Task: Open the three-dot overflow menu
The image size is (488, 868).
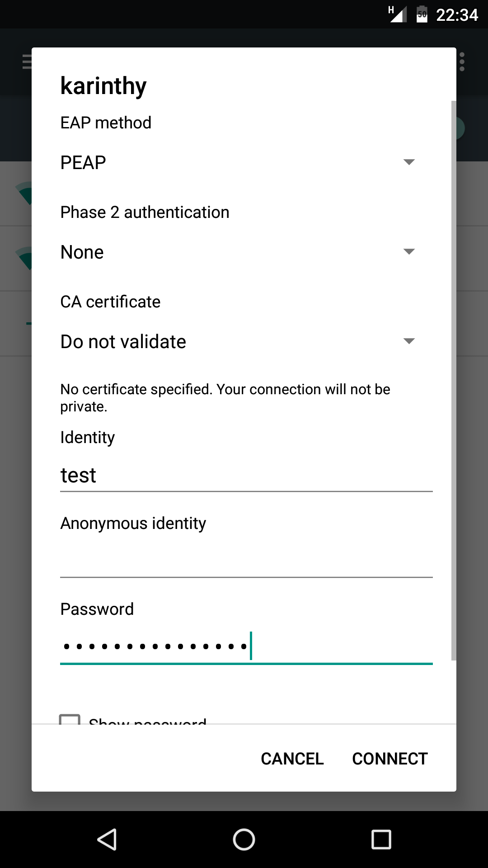Action: pyautogui.click(x=462, y=62)
